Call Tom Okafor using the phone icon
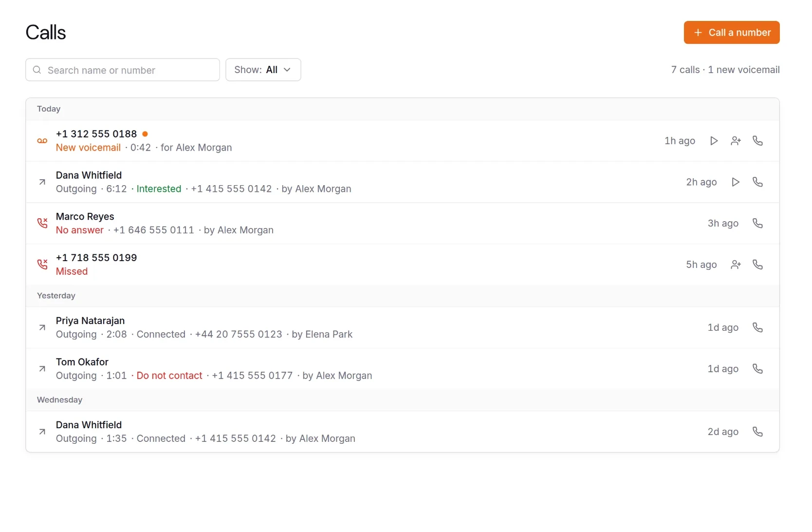Viewport: 812px width, 532px height. pos(757,369)
